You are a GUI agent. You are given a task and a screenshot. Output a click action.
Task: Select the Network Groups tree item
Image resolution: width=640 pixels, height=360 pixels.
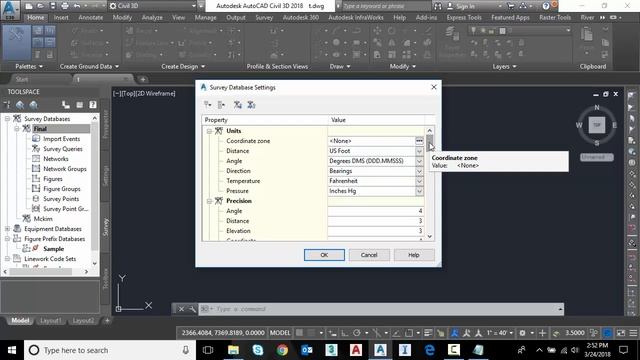[65, 169]
